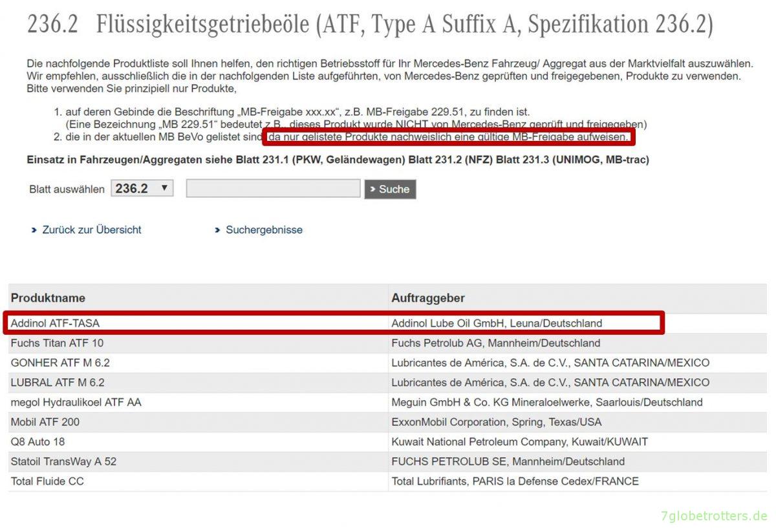Open the Suchergebnisse link
The width and height of the screenshot is (776, 532).
(x=263, y=229)
